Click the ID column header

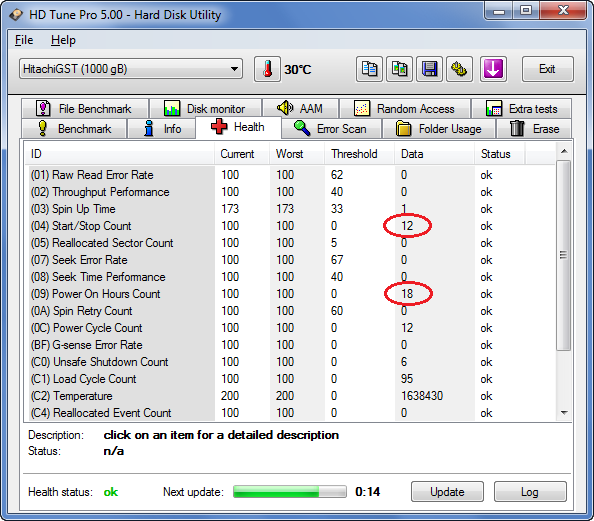pos(120,154)
